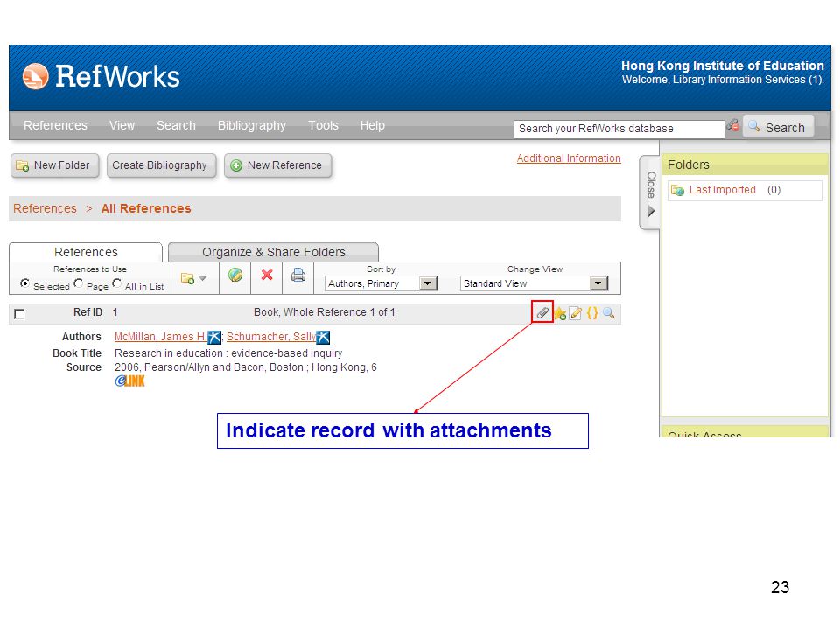Click the icon after Schumacher, Sally
Screen dimensions: 840x630
click(x=323, y=338)
